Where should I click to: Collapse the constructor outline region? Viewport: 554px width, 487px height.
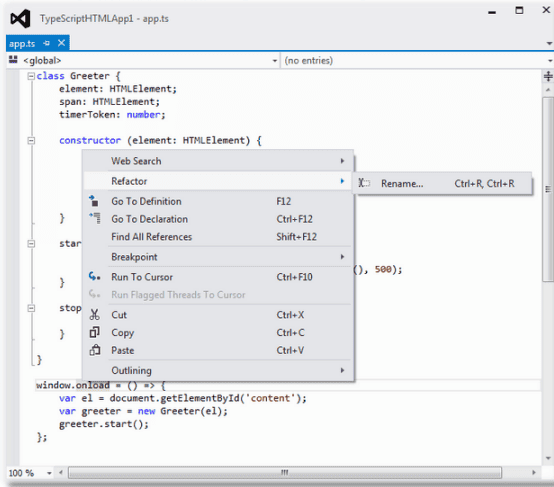[31, 141]
